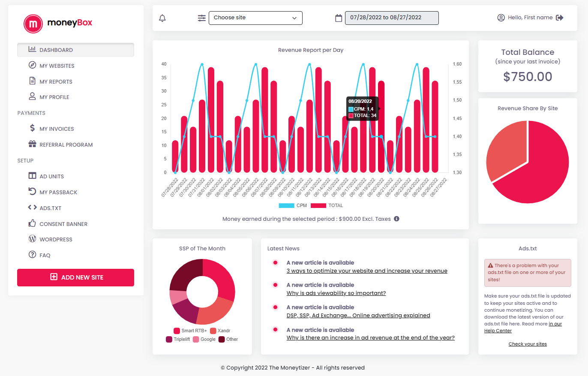588x376 pixels.
Task: Open the date range picker field
Action: coord(392,18)
